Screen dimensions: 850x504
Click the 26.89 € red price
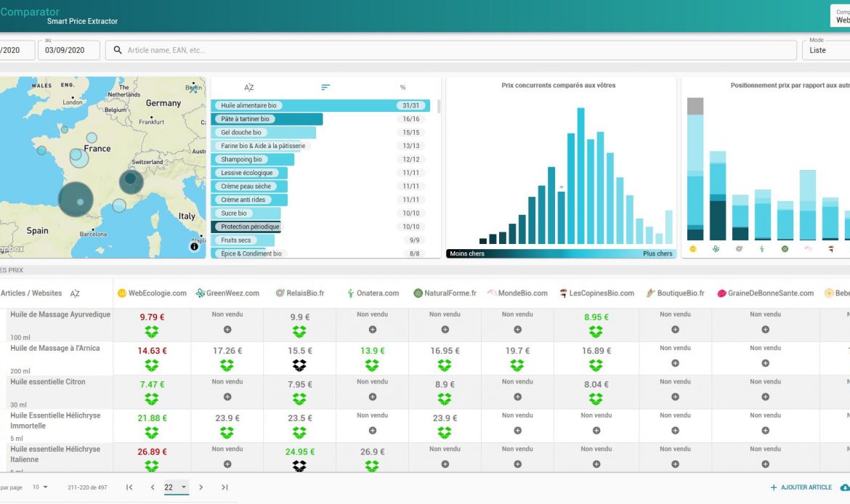tap(152, 452)
